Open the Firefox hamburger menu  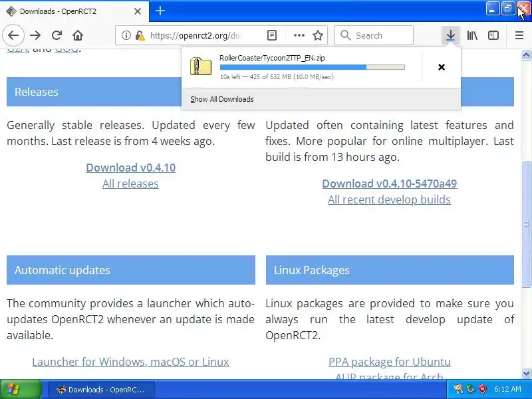click(x=519, y=35)
